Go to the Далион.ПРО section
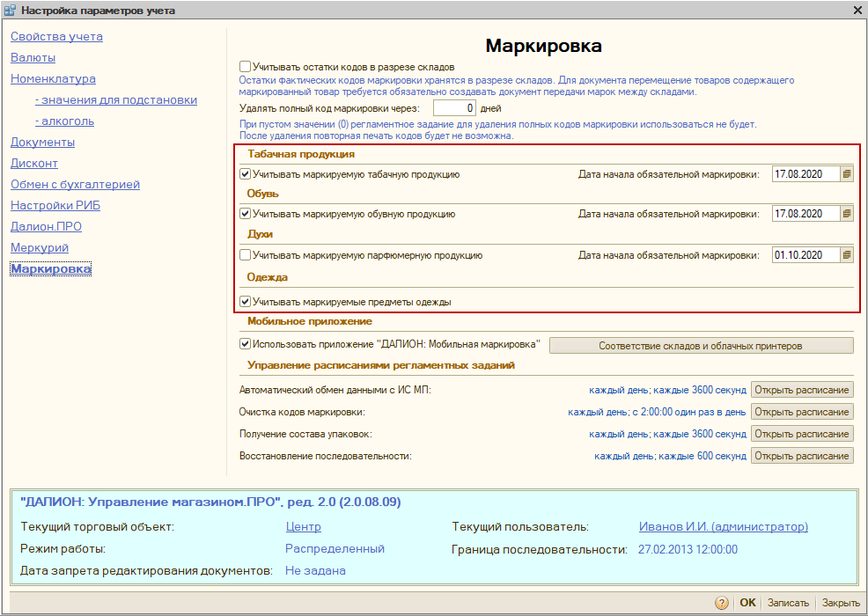 (x=46, y=226)
